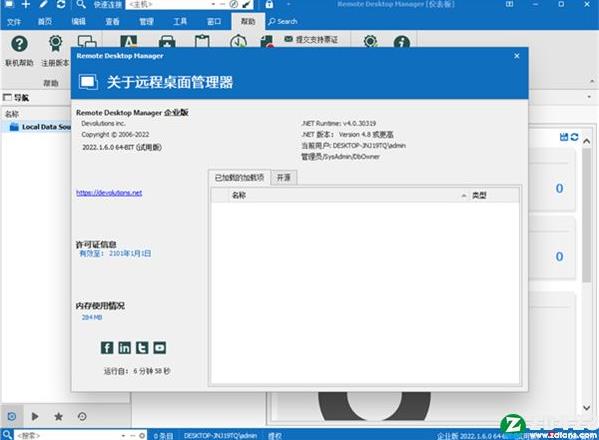This screenshot has width=599, height=440.
Task: Click the save icon in dashboard panel
Action: tap(564, 137)
